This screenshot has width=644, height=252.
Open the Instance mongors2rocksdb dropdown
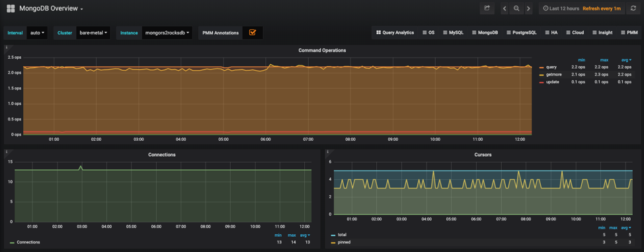tap(167, 32)
